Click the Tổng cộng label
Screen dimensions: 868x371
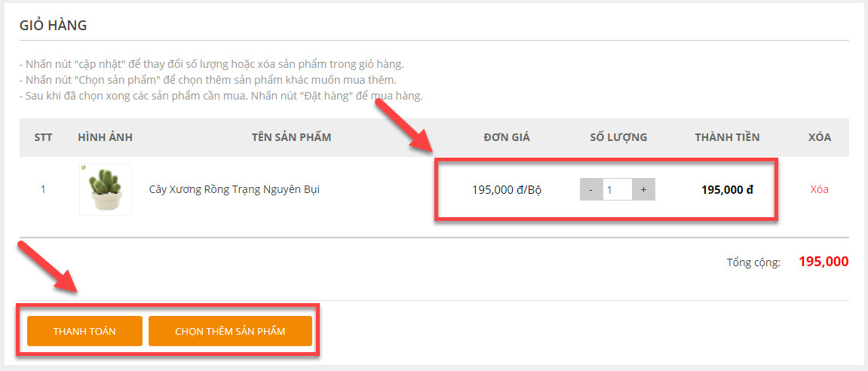[753, 262]
